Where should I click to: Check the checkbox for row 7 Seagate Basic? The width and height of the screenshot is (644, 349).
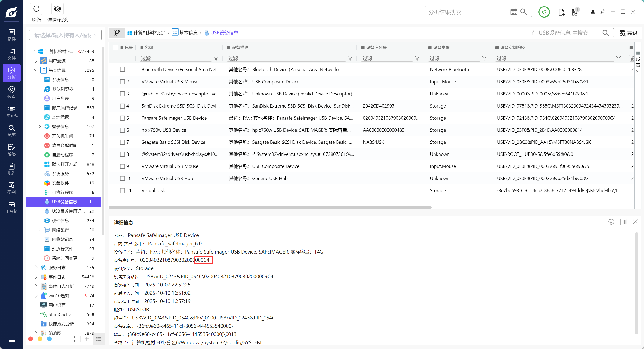pyautogui.click(x=122, y=142)
